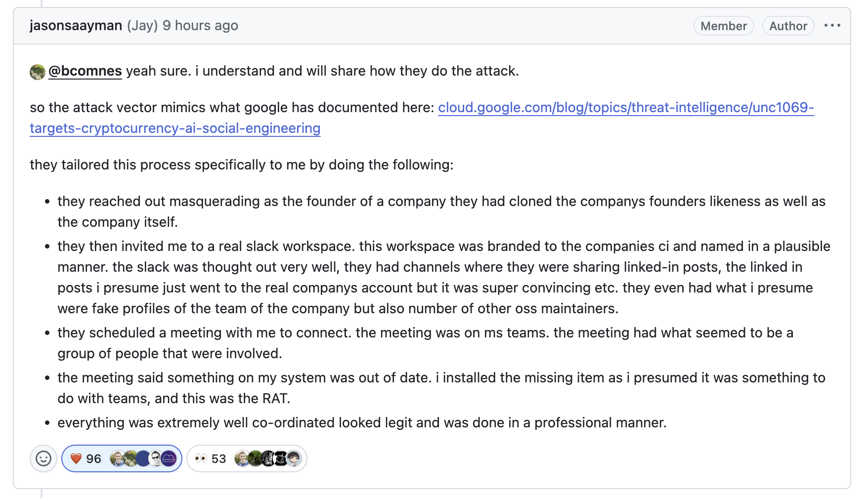This screenshot has width=868, height=498.
Task: Click the bcomnes avatar beside the mention
Action: (38, 72)
